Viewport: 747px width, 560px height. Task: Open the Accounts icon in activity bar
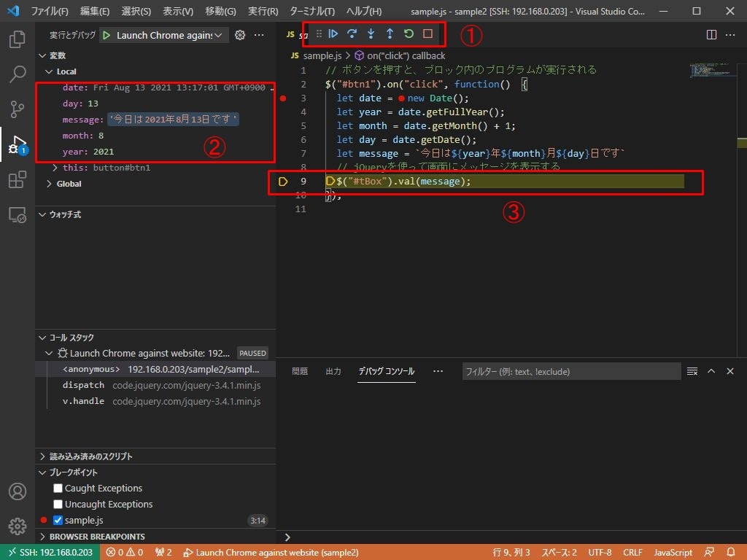pos(18,491)
